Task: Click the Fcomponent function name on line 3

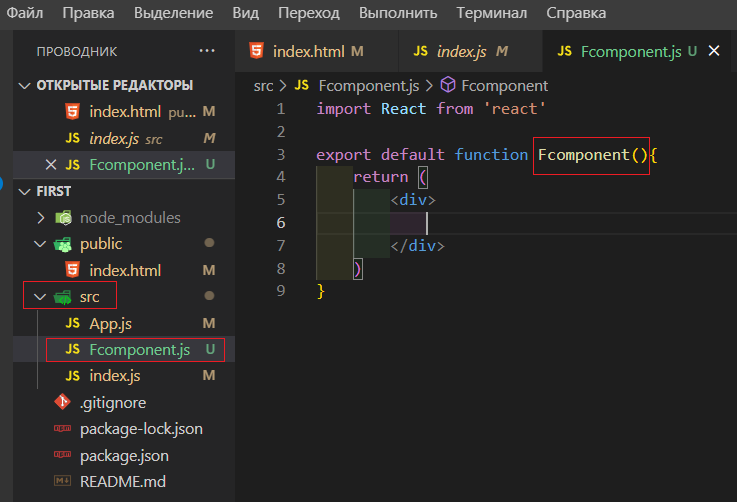Action: (583, 155)
